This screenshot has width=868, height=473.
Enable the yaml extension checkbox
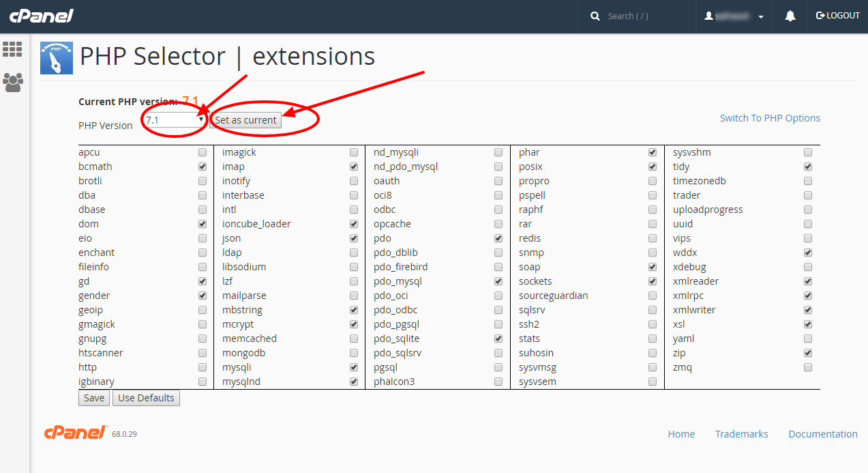click(808, 339)
